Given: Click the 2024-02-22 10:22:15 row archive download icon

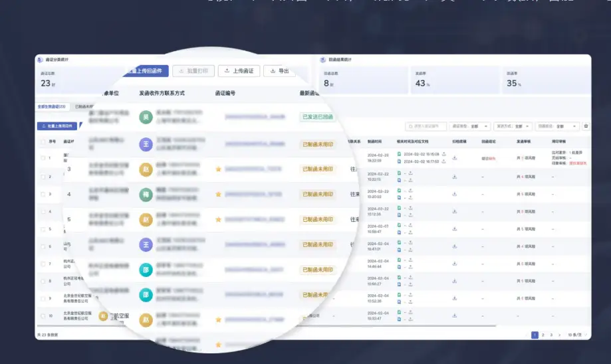Looking at the screenshot, I should click(x=455, y=177).
